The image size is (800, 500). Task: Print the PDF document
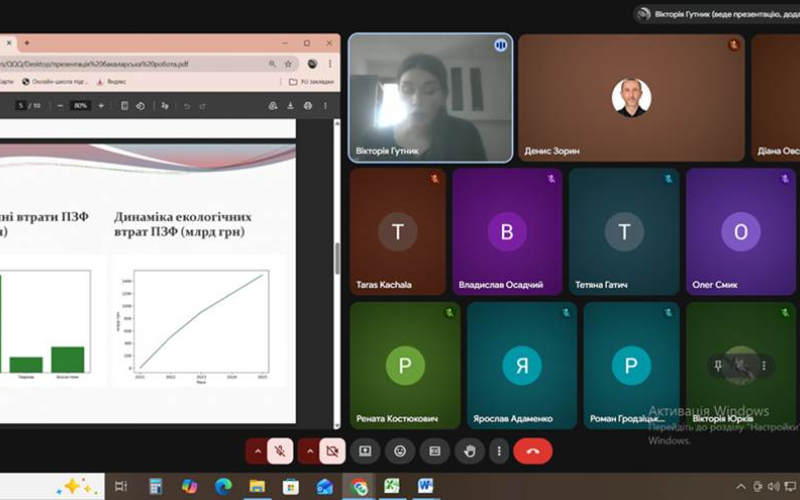tap(308, 106)
